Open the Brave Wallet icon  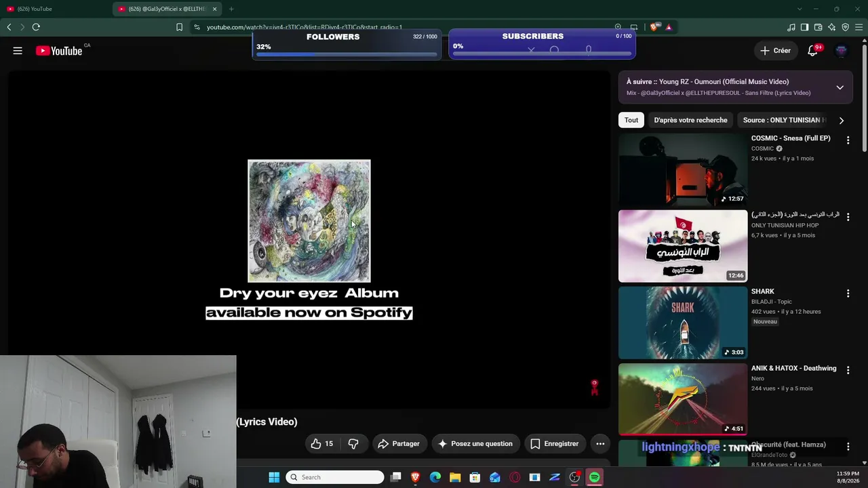[x=818, y=27]
